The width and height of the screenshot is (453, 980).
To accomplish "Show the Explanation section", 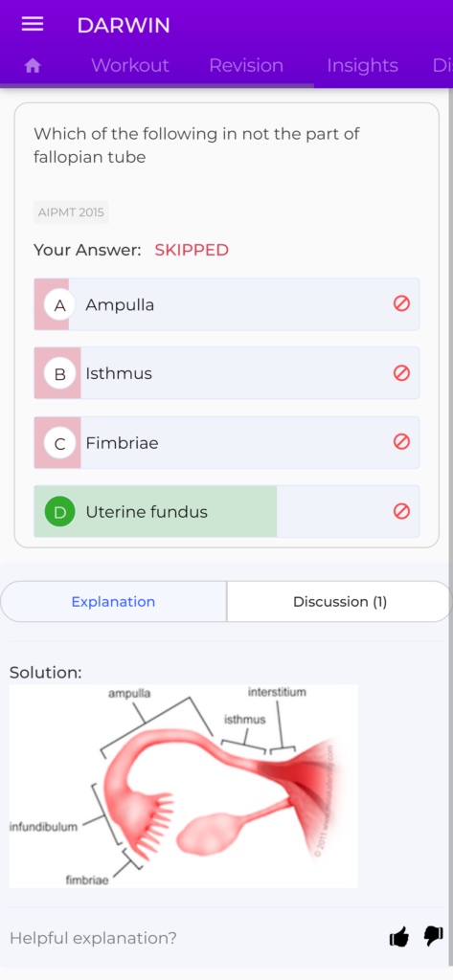I will tap(113, 601).
